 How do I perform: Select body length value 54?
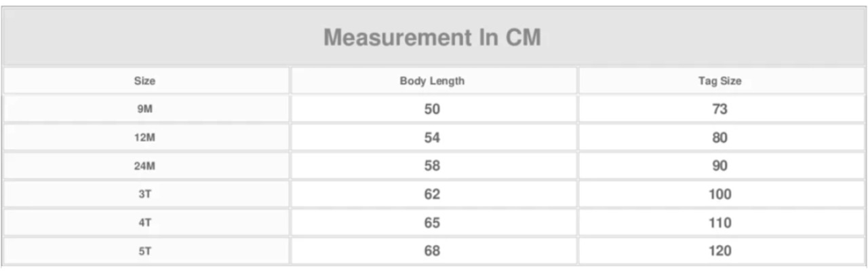coord(432,138)
